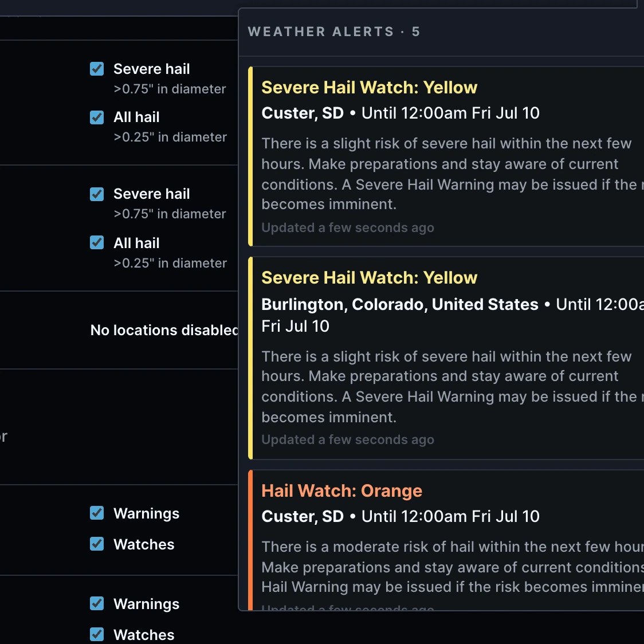Select 'Custer, SD' in the yellow alert
The width and height of the screenshot is (644, 644).
tap(303, 113)
